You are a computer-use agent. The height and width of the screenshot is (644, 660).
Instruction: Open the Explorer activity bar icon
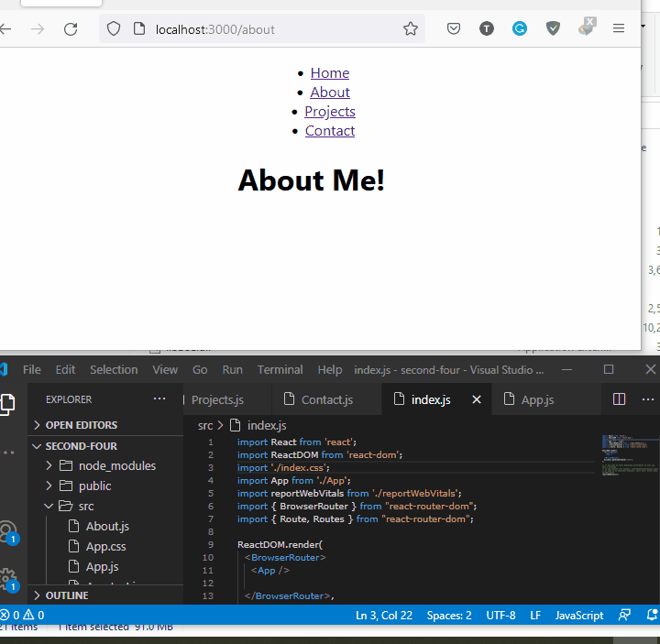(x=8, y=404)
